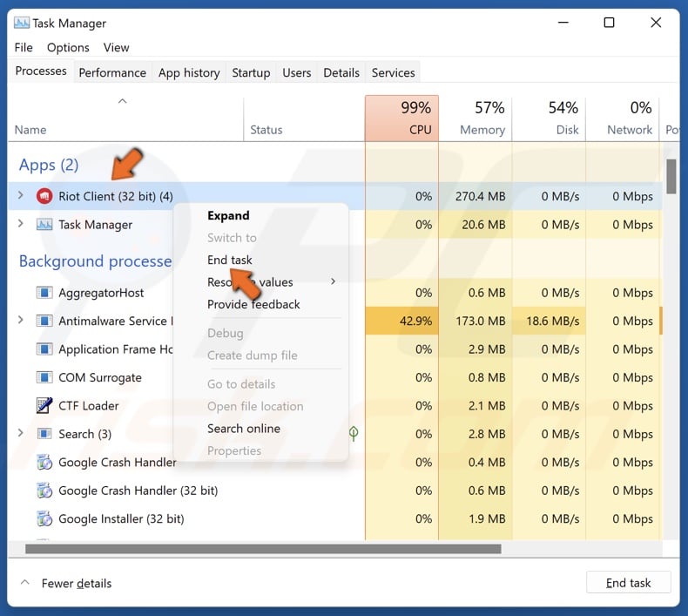Click the Application Frame Host icon
This screenshot has height=616, width=688.
(44, 349)
